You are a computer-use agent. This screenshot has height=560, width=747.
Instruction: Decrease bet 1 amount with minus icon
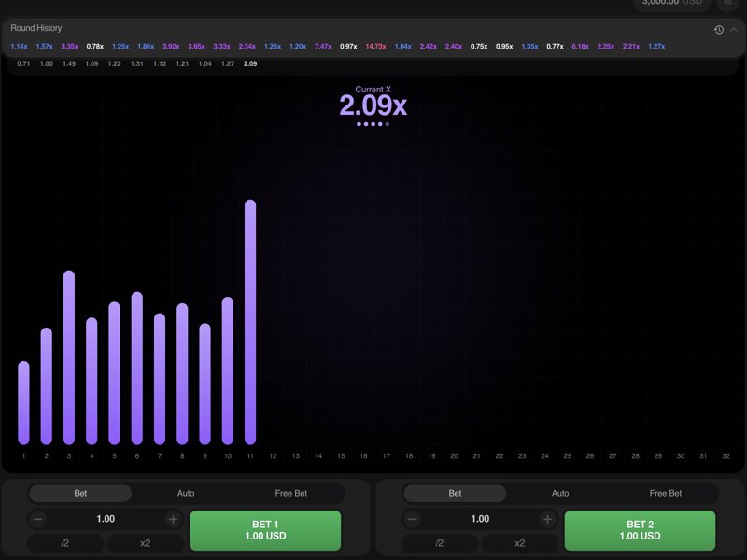(38, 519)
